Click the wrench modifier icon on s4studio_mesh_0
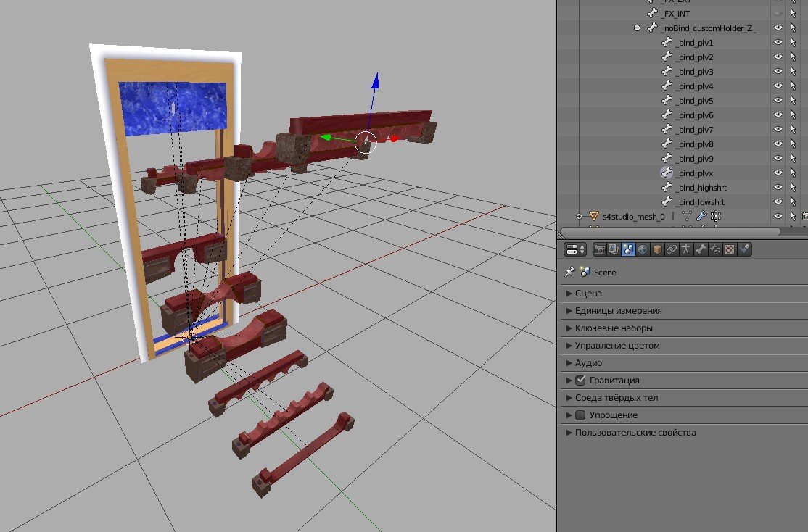This screenshot has height=532, width=808. tap(701, 216)
